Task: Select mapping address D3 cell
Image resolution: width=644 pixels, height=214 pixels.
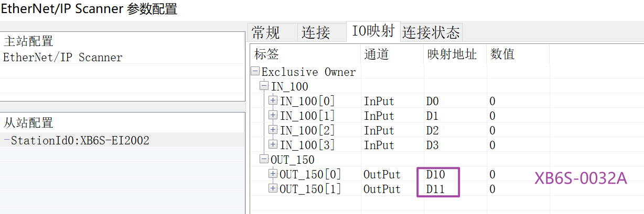Action: pos(433,145)
